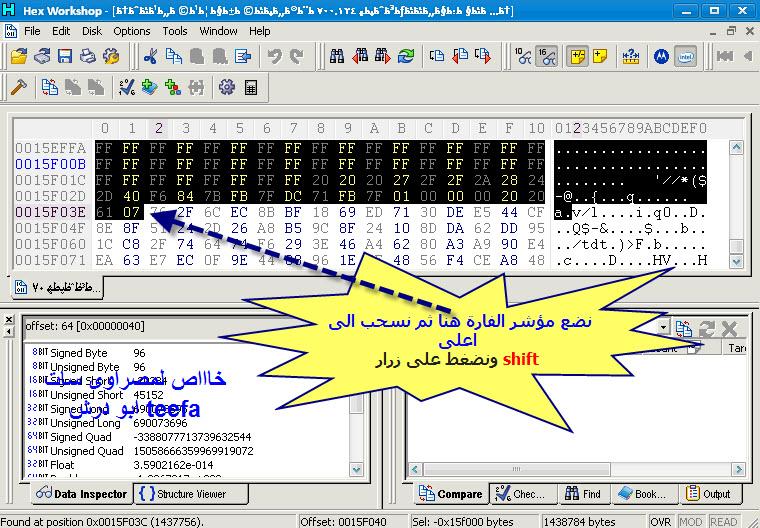The image size is (760, 528).
Task: Open the Help menu
Action: tap(259, 31)
